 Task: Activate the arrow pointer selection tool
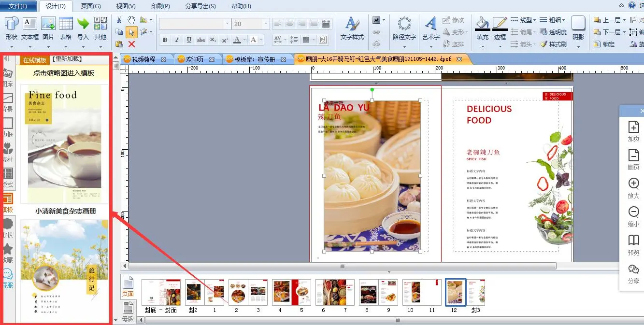[131, 32]
